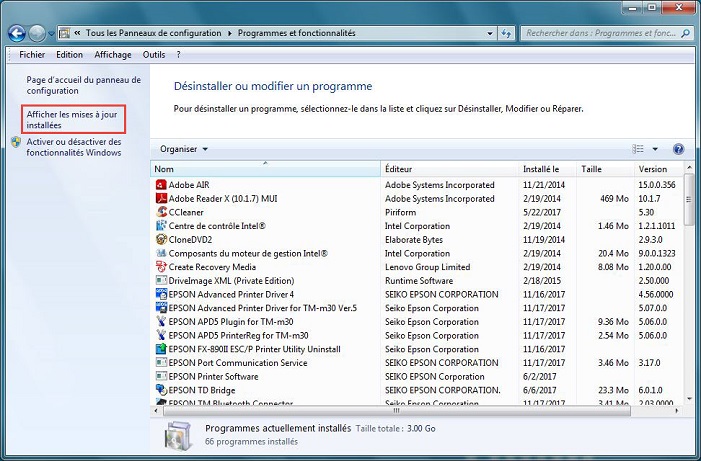The height and width of the screenshot is (461, 701).
Task: Open the Outils menu
Action: pos(154,55)
